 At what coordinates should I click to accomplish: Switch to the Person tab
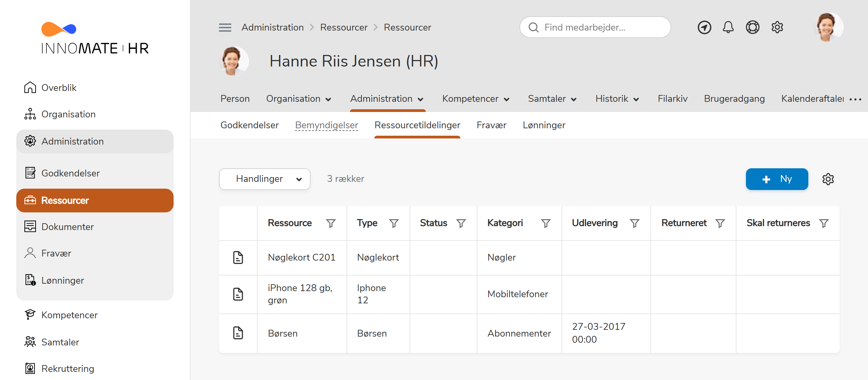coord(235,99)
